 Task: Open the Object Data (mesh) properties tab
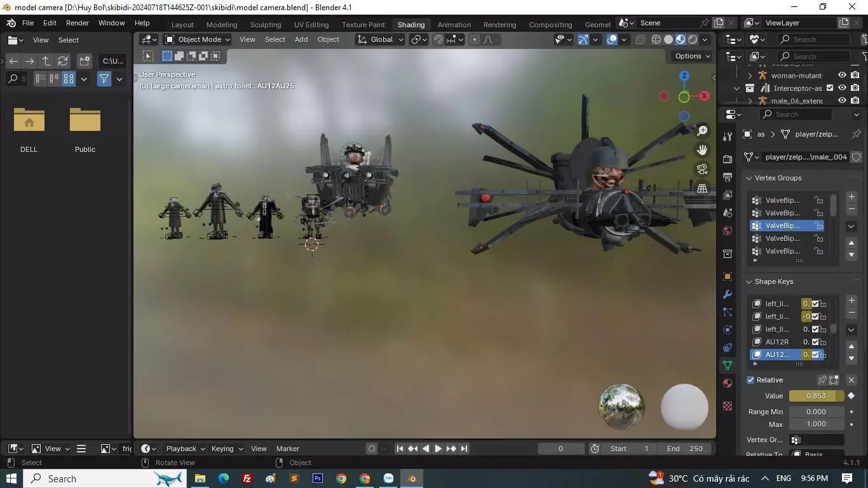coord(728,365)
